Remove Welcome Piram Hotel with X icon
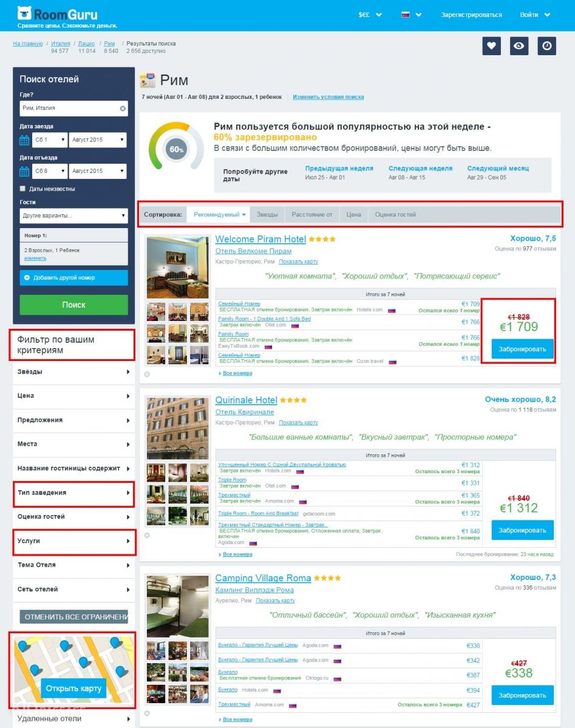Screen dimensions: 575x728 [x=147, y=374]
